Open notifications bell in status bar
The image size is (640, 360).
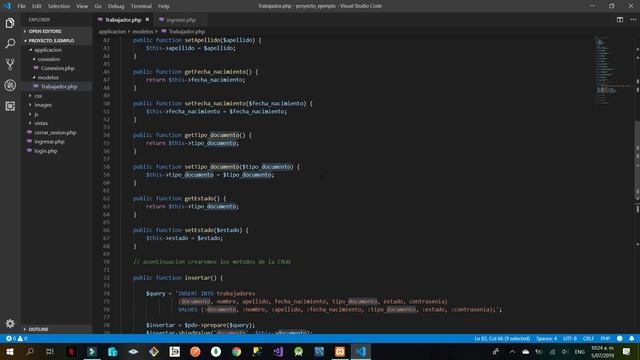tap(631, 338)
